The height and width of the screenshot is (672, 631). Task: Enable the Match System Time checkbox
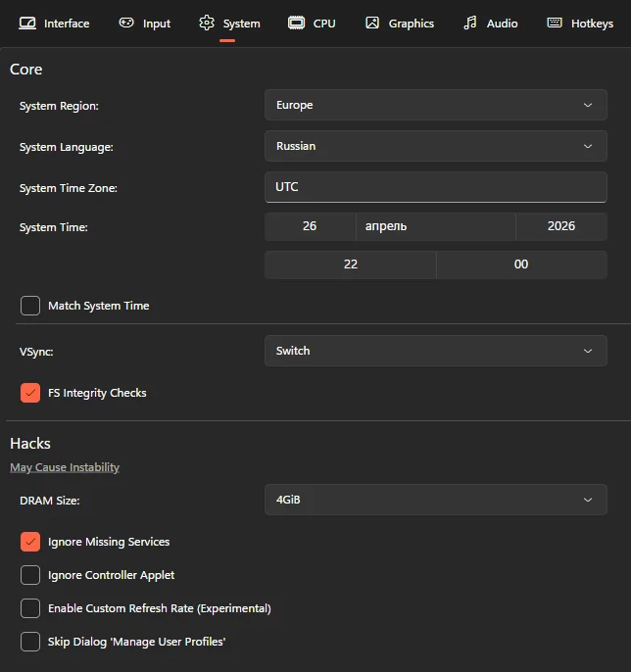point(30,306)
